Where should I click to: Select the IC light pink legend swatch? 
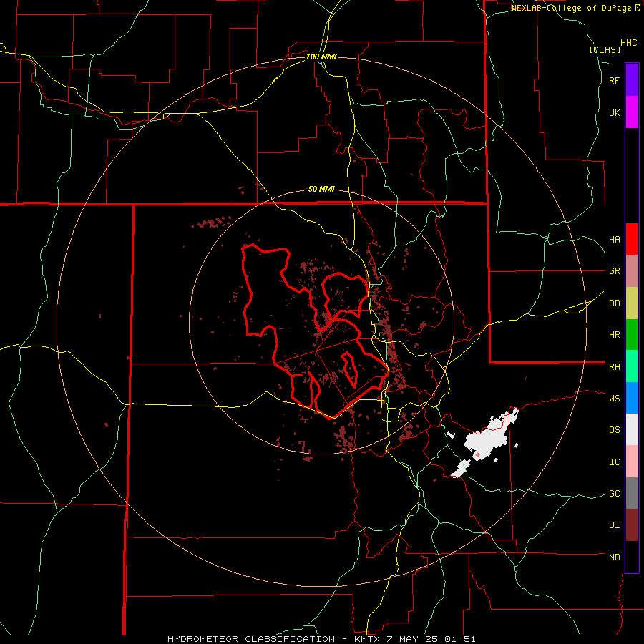coord(632,462)
